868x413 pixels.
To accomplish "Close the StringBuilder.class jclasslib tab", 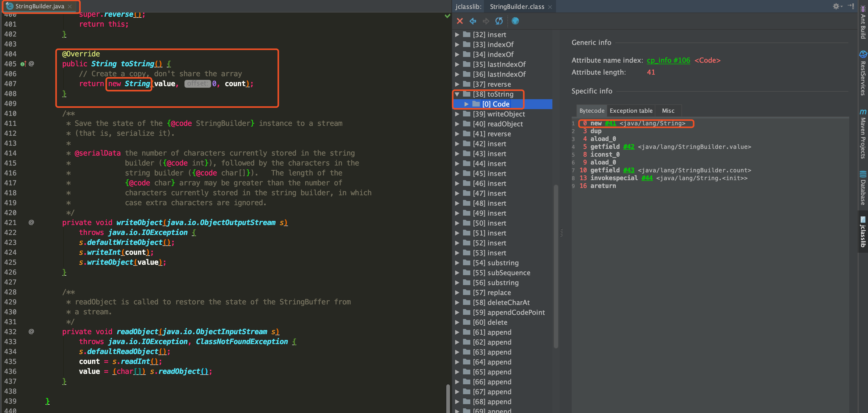I will point(550,7).
